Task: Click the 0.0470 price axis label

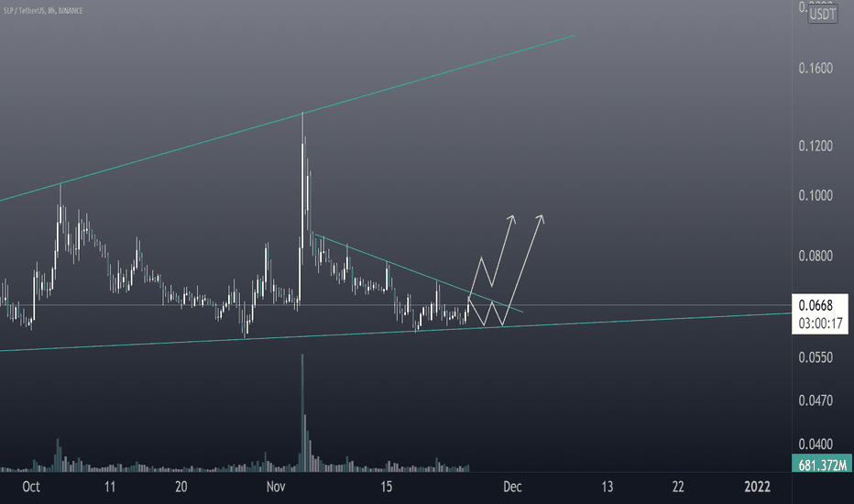Action: (816, 400)
